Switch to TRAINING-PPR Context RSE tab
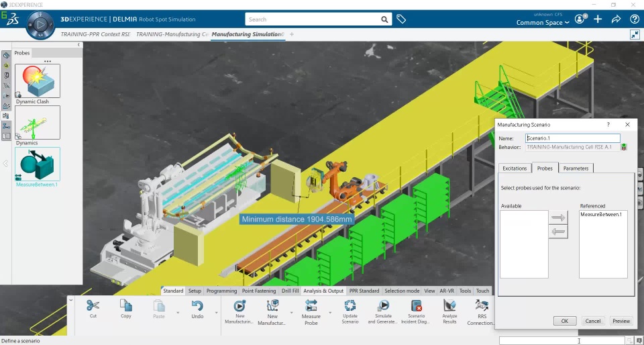 [95, 34]
